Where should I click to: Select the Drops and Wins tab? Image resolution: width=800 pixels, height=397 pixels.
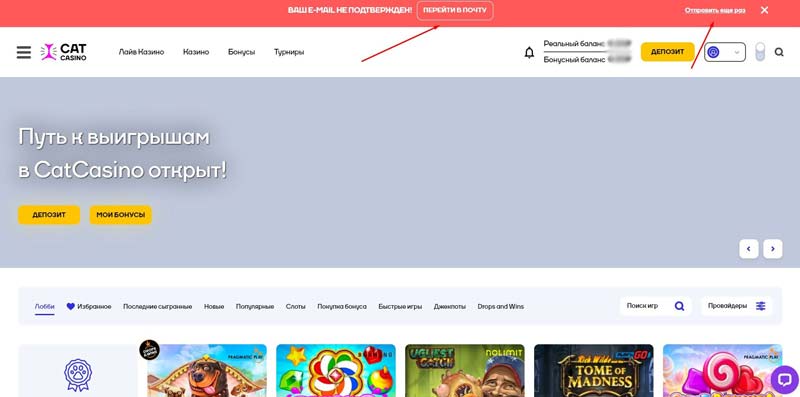click(501, 307)
